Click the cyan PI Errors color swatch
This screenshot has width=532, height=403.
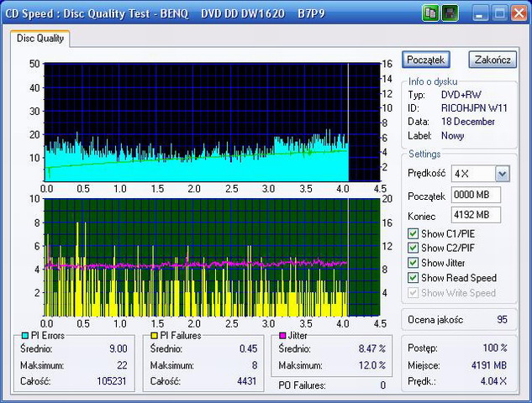click(x=24, y=336)
